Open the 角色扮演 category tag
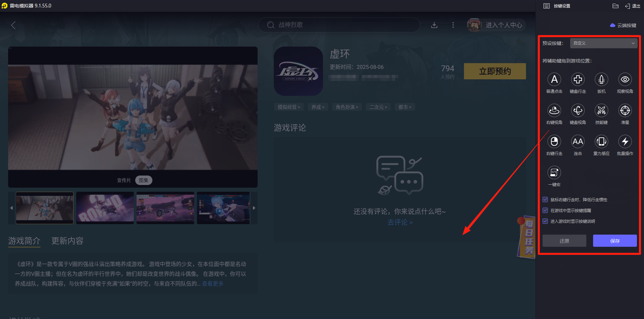The height and width of the screenshot is (319, 644). click(347, 107)
